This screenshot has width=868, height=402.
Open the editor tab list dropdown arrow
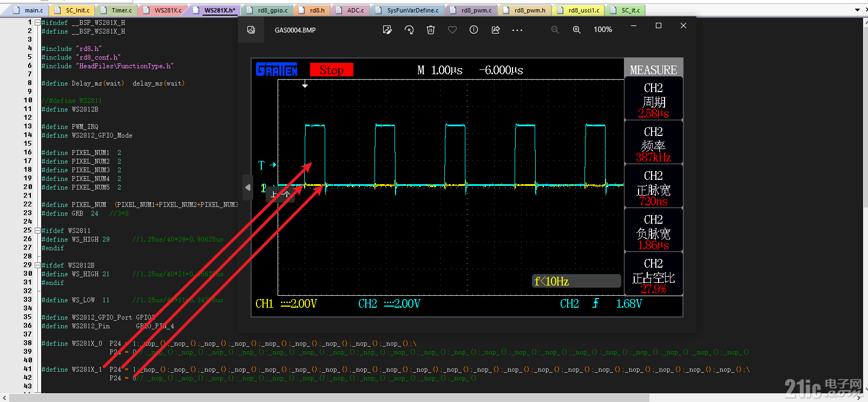[x=857, y=10]
